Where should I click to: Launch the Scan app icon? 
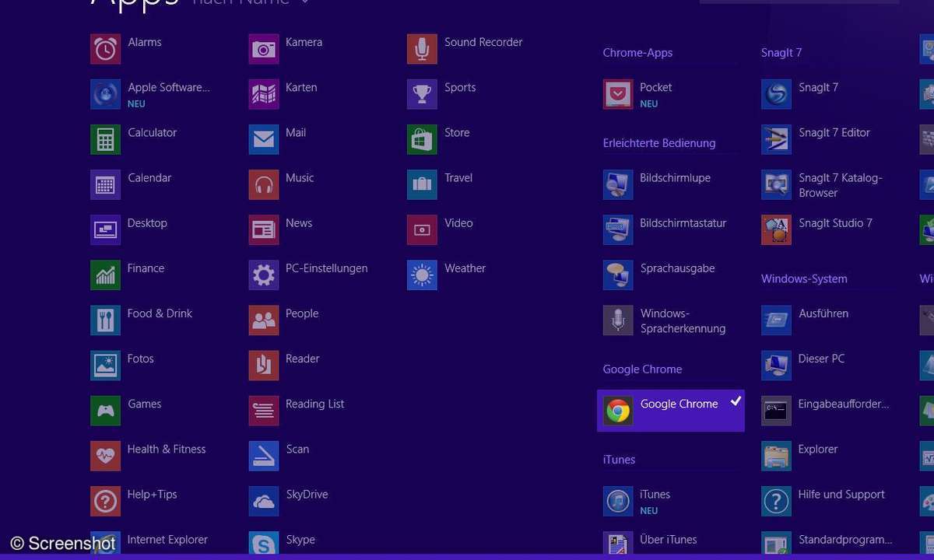(x=264, y=455)
